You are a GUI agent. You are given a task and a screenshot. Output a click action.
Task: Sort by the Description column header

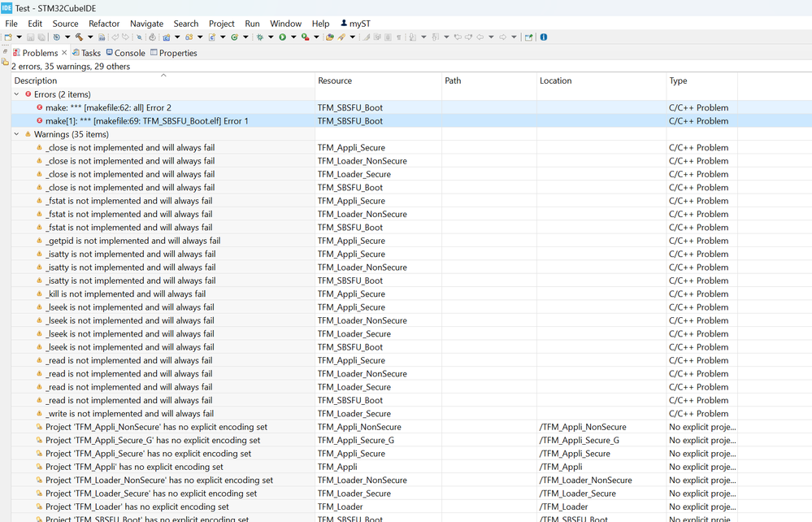click(163, 80)
